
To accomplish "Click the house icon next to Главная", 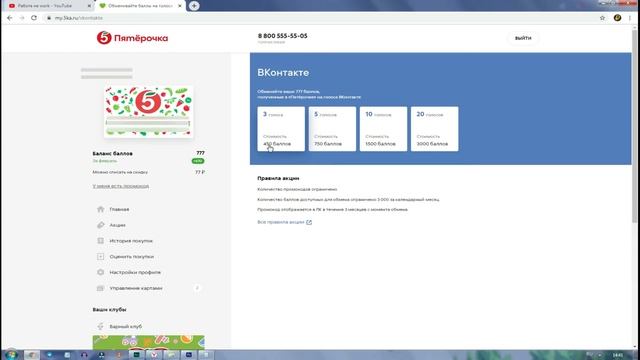I will (100, 209).
